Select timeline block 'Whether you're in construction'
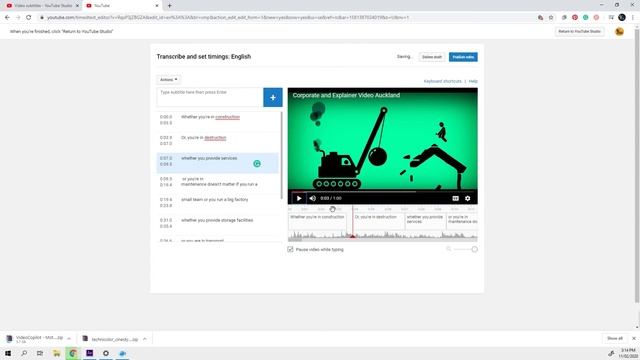This screenshot has height=360, width=640. [x=318, y=222]
